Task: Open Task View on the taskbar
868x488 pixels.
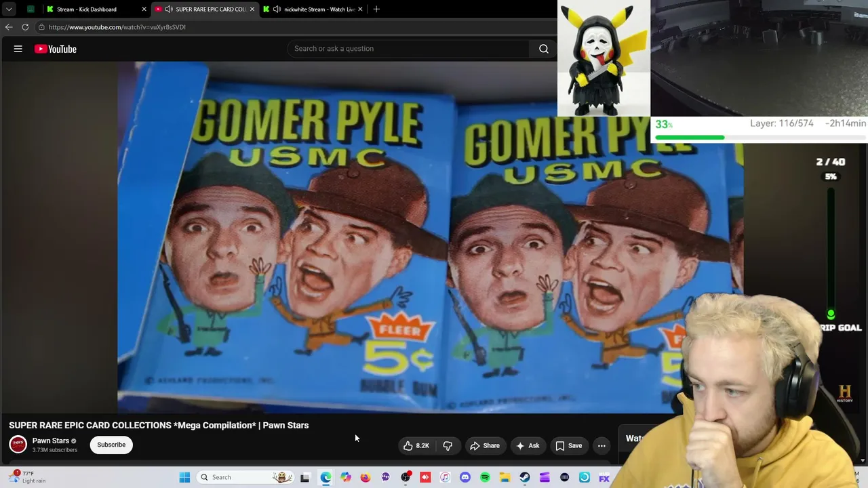Action: (305, 477)
